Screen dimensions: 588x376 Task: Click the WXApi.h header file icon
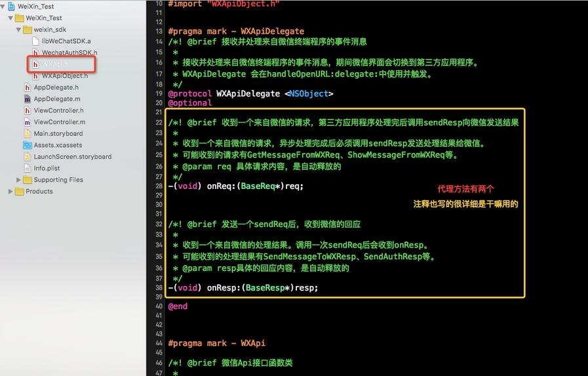click(x=35, y=64)
